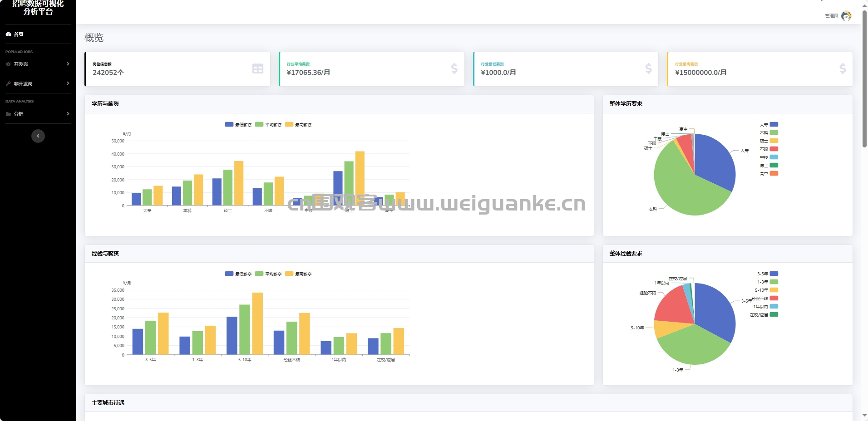Click the dollar icon in the 行业最高薪资 card
Viewport: 868px width, 421px height.
[843, 69]
